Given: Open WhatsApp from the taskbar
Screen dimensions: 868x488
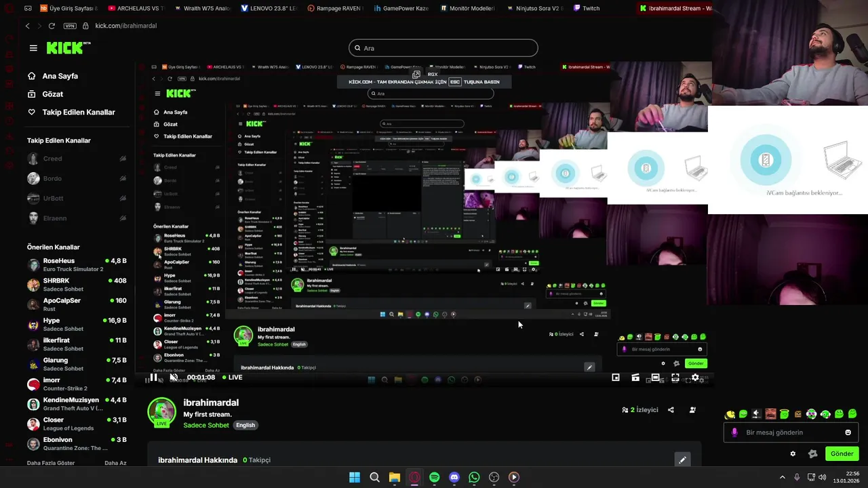Looking at the screenshot, I should pyautogui.click(x=474, y=477).
